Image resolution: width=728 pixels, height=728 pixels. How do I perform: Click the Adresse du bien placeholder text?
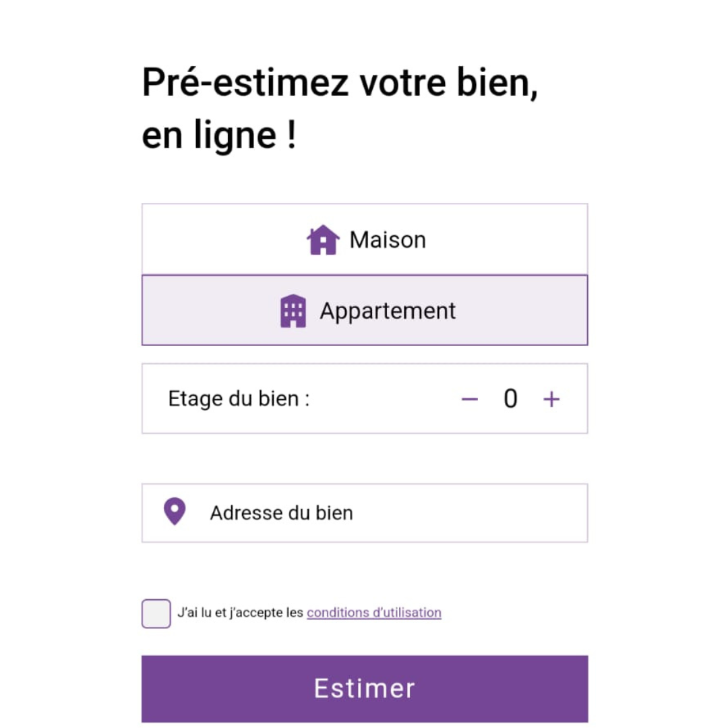[x=281, y=513]
